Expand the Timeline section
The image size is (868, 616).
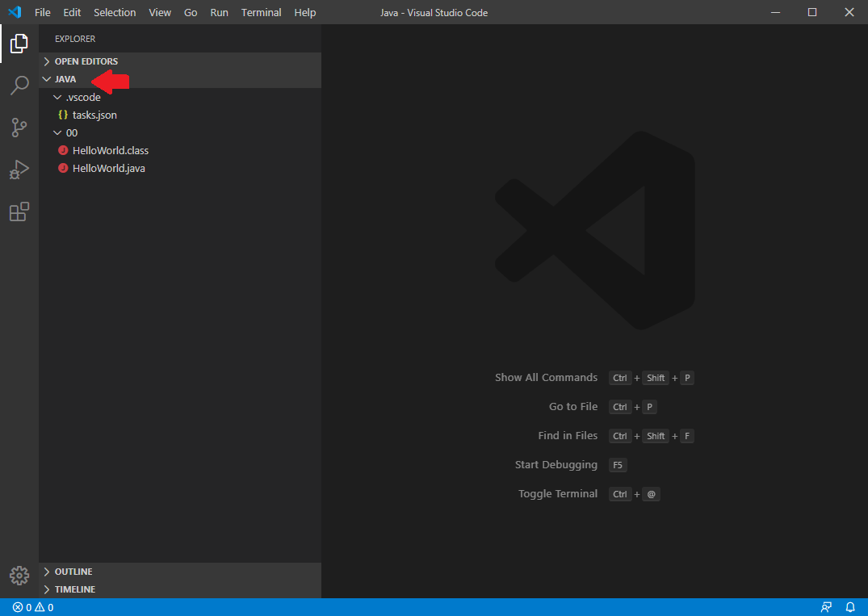(180, 589)
